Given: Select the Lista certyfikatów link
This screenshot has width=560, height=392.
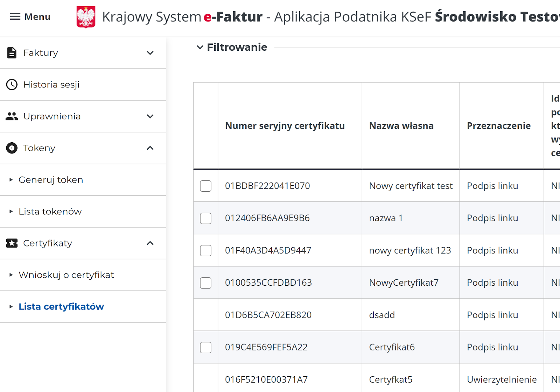Looking at the screenshot, I should 61,307.
